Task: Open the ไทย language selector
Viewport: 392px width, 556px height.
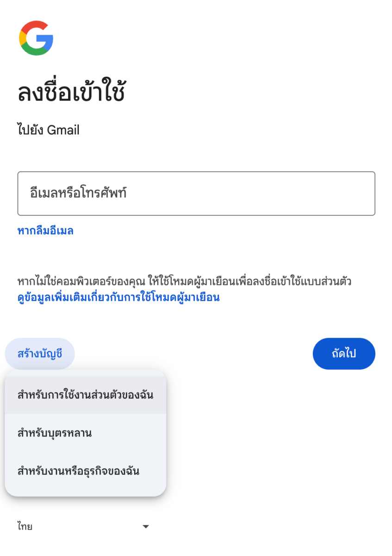Action: pos(83,527)
